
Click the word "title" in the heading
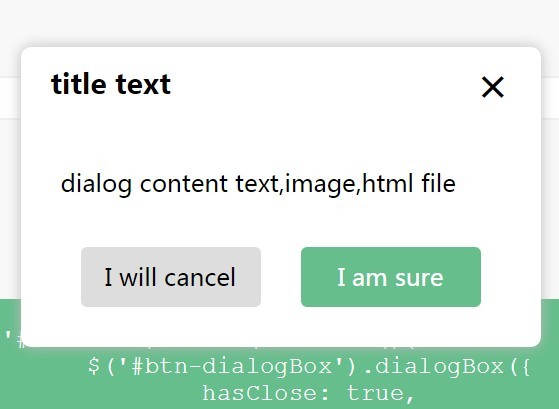coord(78,84)
